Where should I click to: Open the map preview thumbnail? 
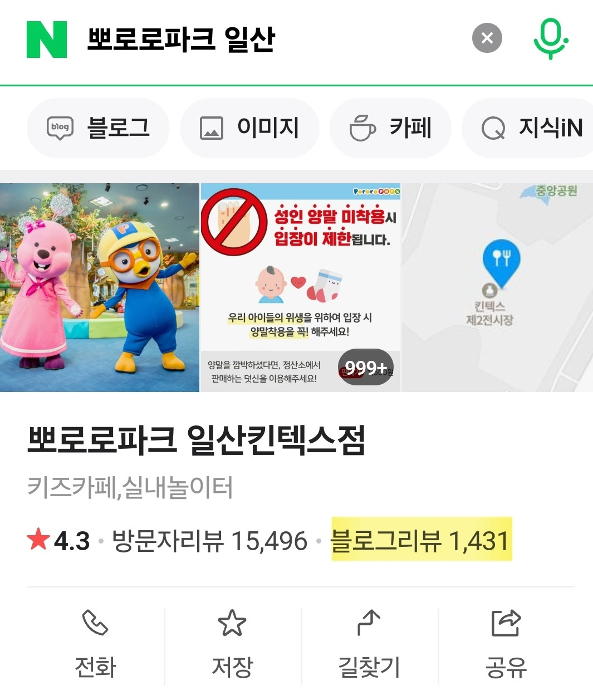click(497, 287)
